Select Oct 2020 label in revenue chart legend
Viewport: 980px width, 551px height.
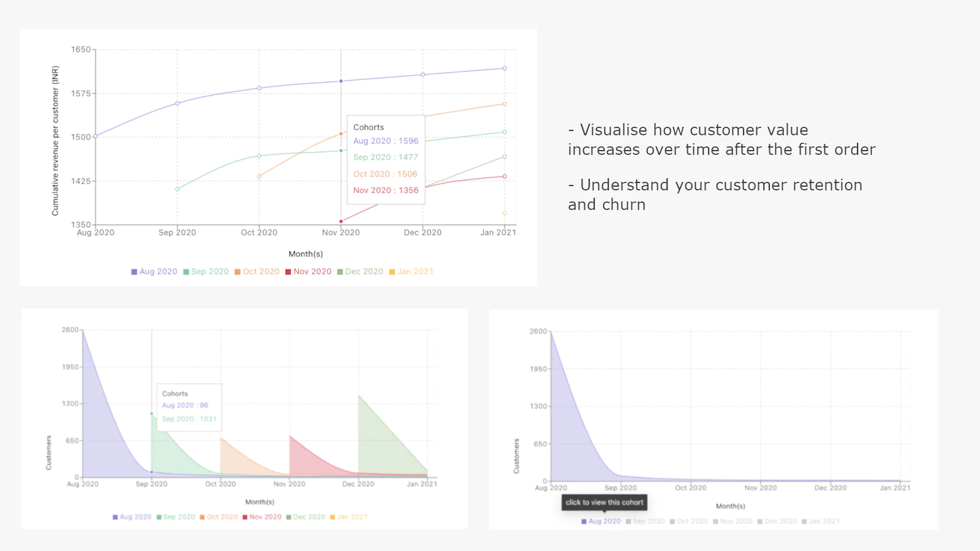coord(261,272)
